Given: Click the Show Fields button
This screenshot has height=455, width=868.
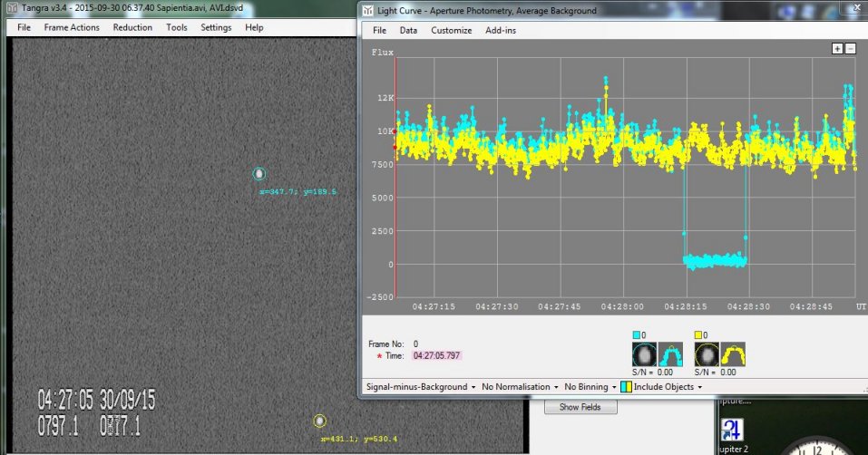Looking at the screenshot, I should click(580, 407).
